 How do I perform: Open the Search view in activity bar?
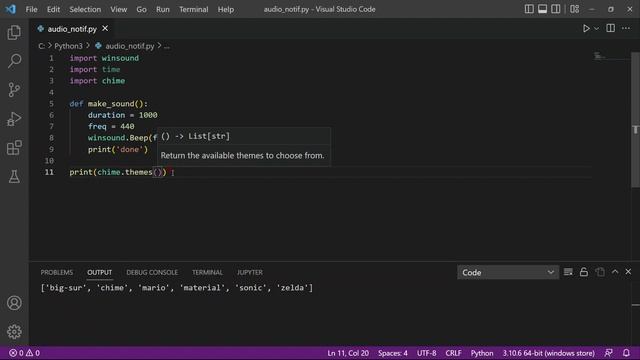click(14, 61)
